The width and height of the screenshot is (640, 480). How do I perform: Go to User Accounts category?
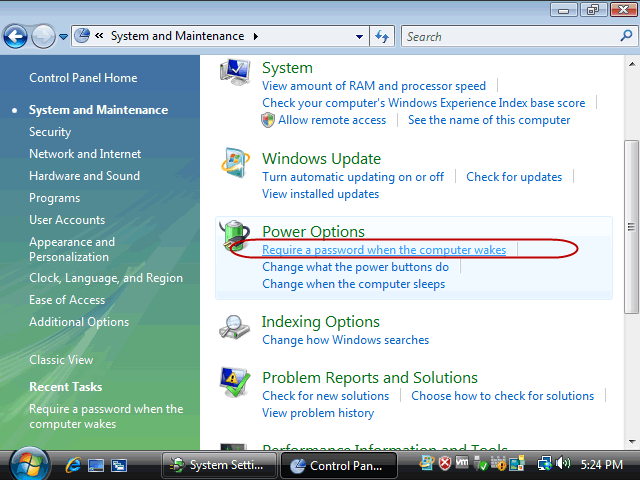(x=67, y=220)
